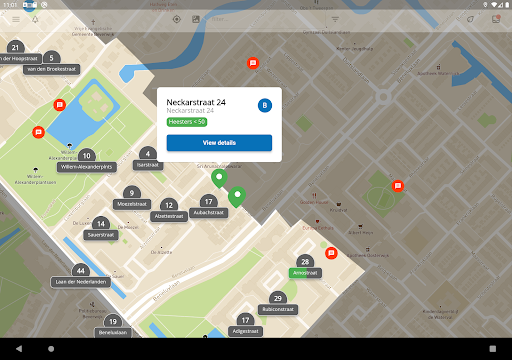The height and width of the screenshot is (360, 512).
Task: Tap the blue B avatar badge
Action: tap(265, 105)
